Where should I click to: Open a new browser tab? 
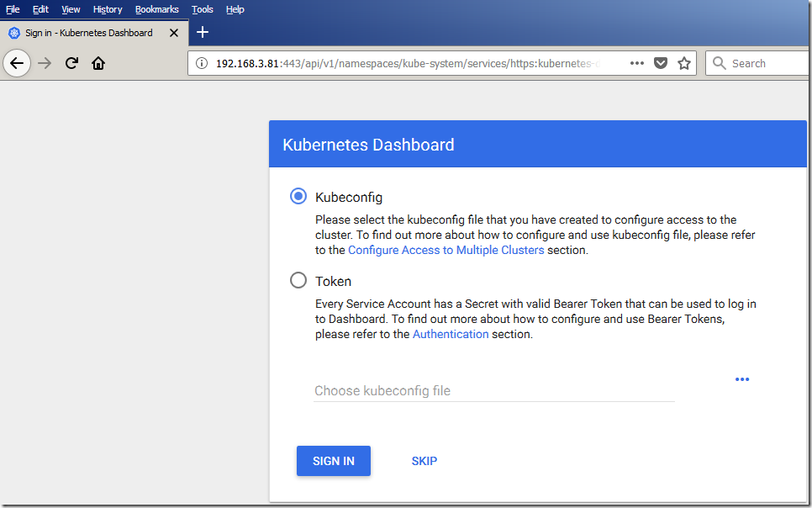tap(202, 32)
